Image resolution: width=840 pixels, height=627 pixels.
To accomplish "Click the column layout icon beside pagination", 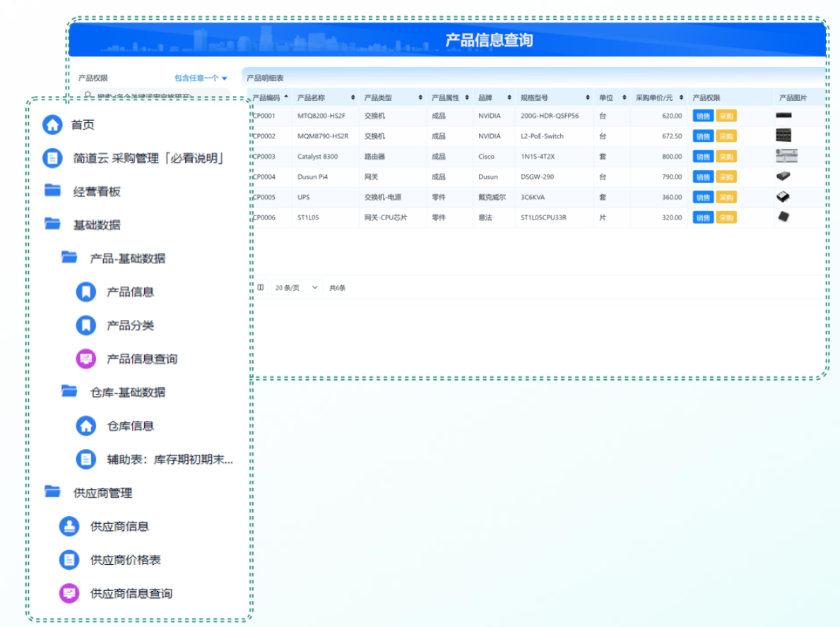I will pyautogui.click(x=261, y=287).
